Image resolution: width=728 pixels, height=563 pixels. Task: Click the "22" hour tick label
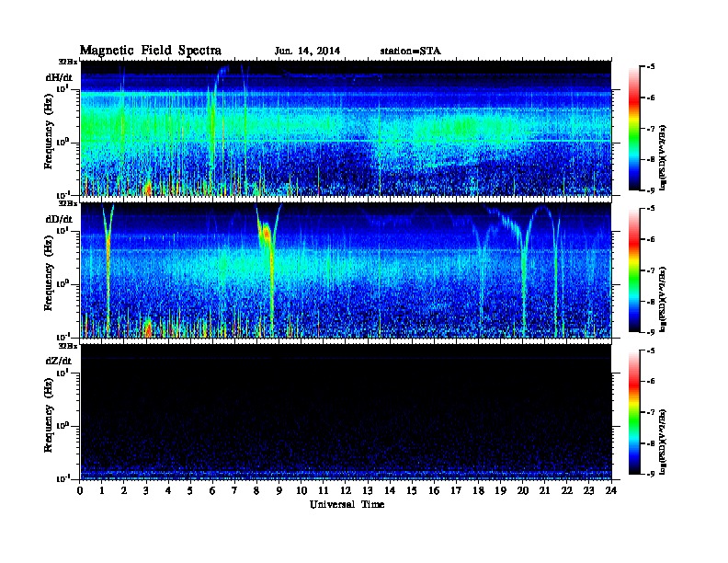click(x=567, y=490)
